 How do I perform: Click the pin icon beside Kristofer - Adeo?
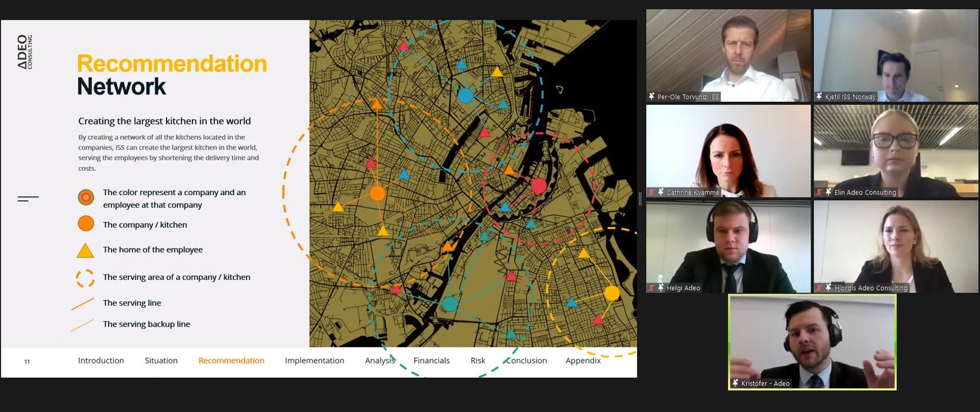[x=736, y=383]
